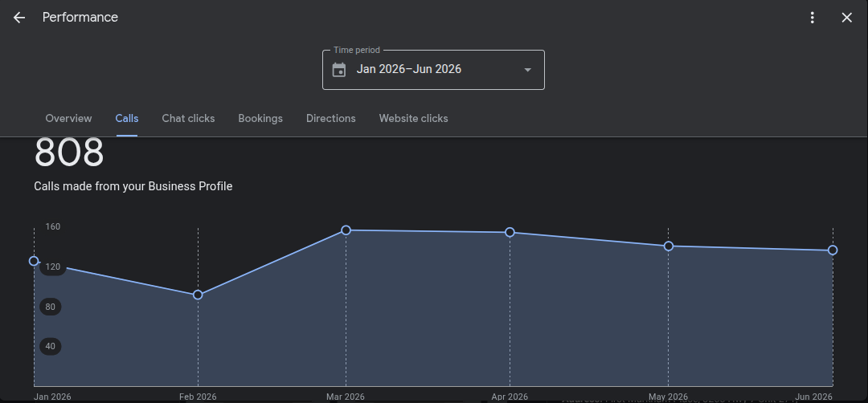Select the Calls tab
868x403 pixels.
tap(127, 118)
